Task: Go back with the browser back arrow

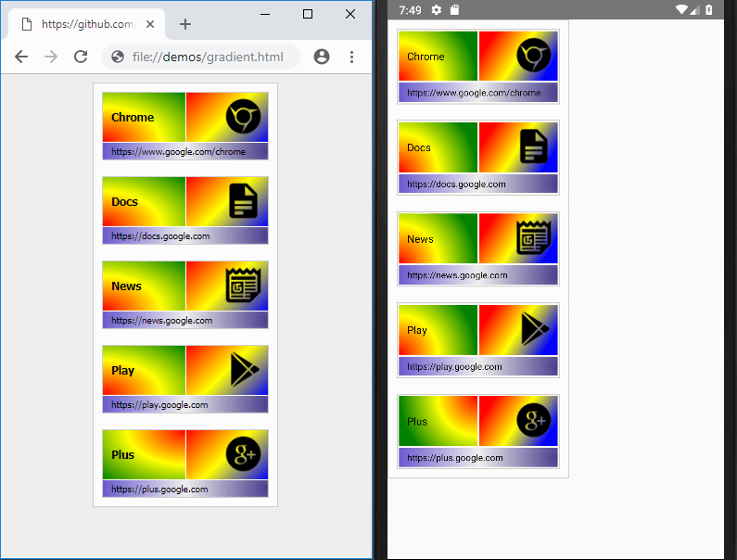Action: point(21,57)
